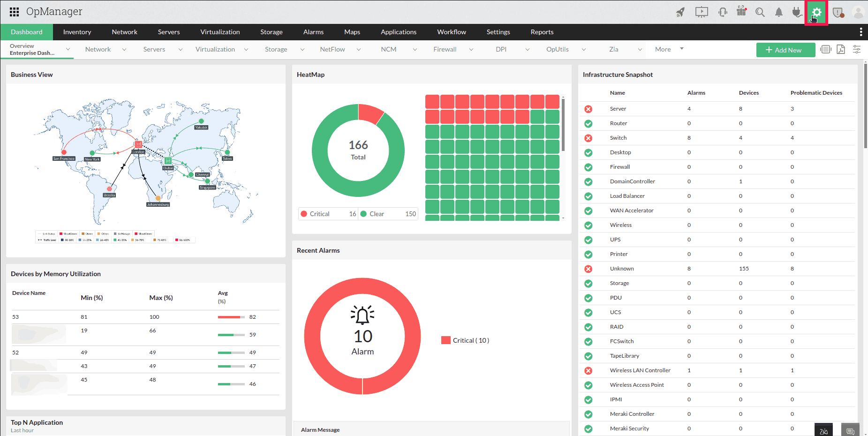The width and height of the screenshot is (868, 436).
Task: Export dashboard using the PDF icon
Action: [841, 50]
